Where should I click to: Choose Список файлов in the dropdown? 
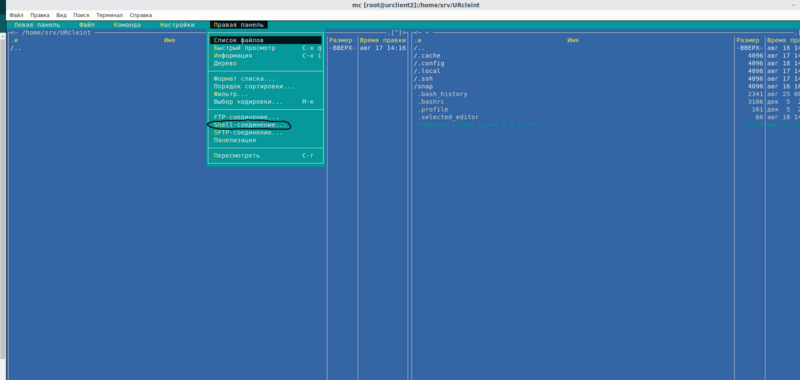point(266,40)
